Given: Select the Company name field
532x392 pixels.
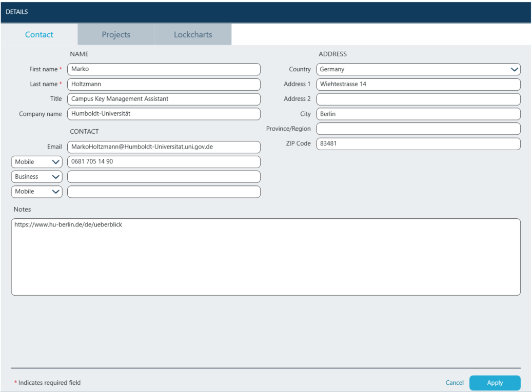Looking at the screenshot, I should click(x=164, y=114).
